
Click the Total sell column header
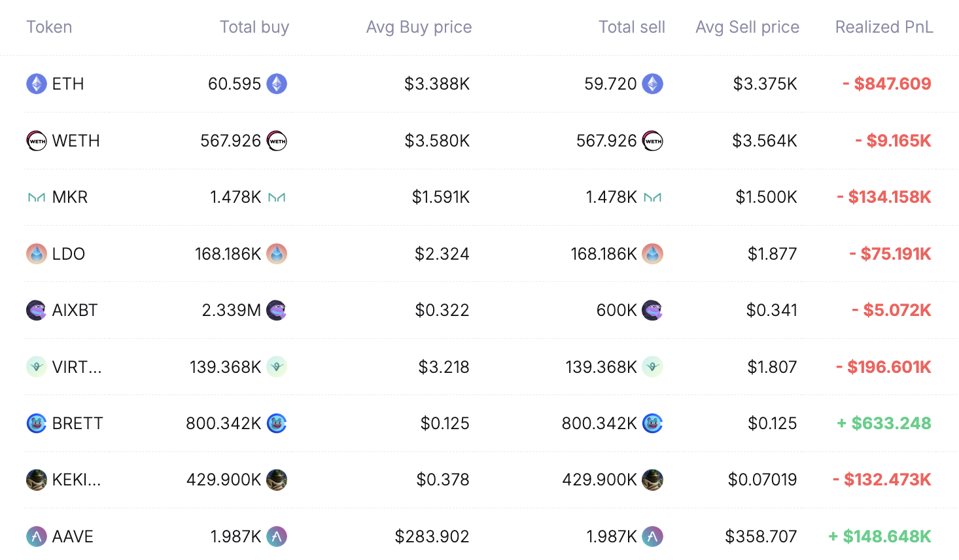pos(631,27)
